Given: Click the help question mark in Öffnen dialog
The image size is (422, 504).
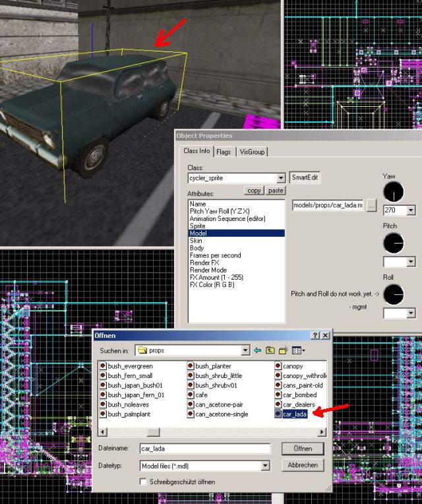Looking at the screenshot, I should point(315,336).
